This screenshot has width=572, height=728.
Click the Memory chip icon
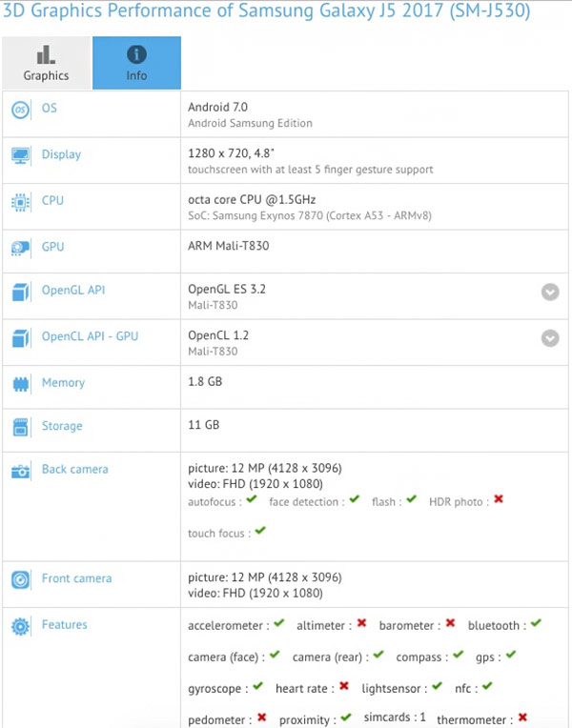(20, 384)
